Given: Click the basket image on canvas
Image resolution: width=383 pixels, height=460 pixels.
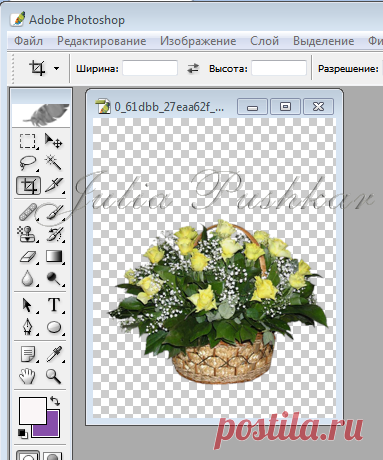Looking at the screenshot, I should [218, 302].
